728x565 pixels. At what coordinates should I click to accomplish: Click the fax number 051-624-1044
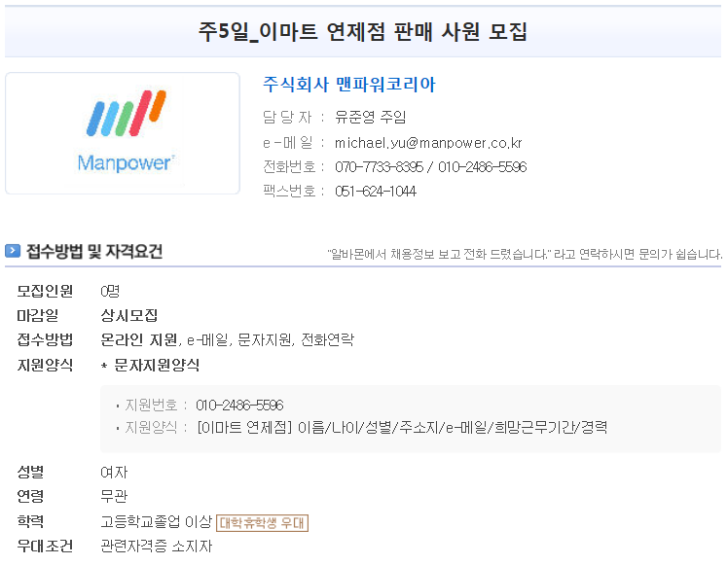[x=376, y=192]
